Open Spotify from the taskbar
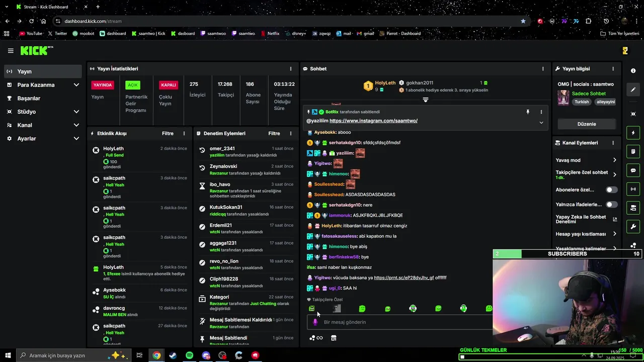The width and height of the screenshot is (644, 362). coord(190,355)
